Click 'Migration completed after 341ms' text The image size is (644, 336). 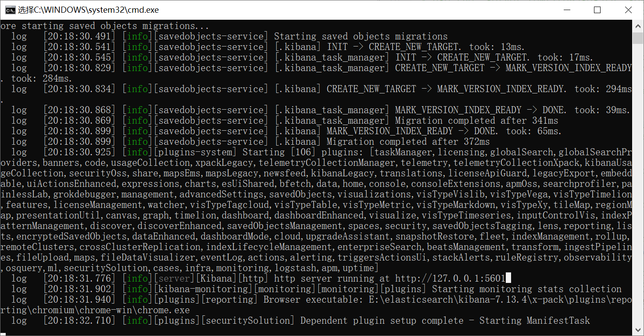[x=477, y=120]
